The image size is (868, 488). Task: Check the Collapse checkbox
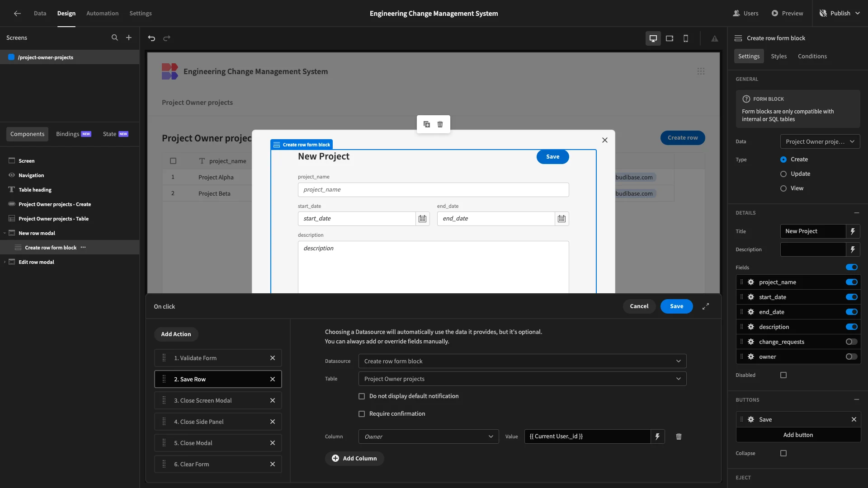click(783, 453)
